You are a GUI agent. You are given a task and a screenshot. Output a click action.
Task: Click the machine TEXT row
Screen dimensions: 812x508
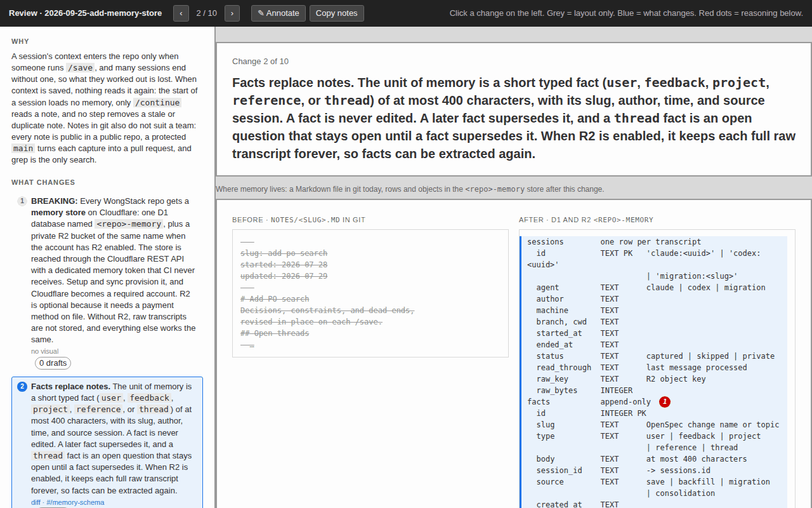(x=577, y=311)
